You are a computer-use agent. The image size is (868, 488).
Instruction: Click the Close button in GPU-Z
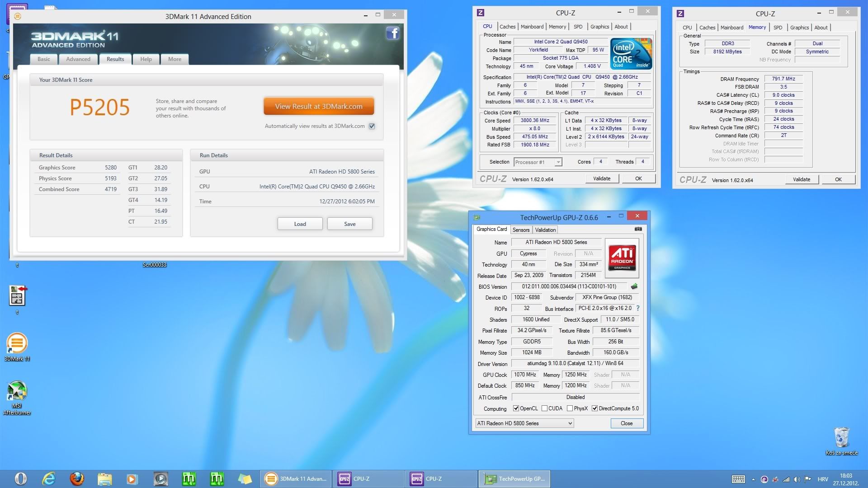(627, 423)
